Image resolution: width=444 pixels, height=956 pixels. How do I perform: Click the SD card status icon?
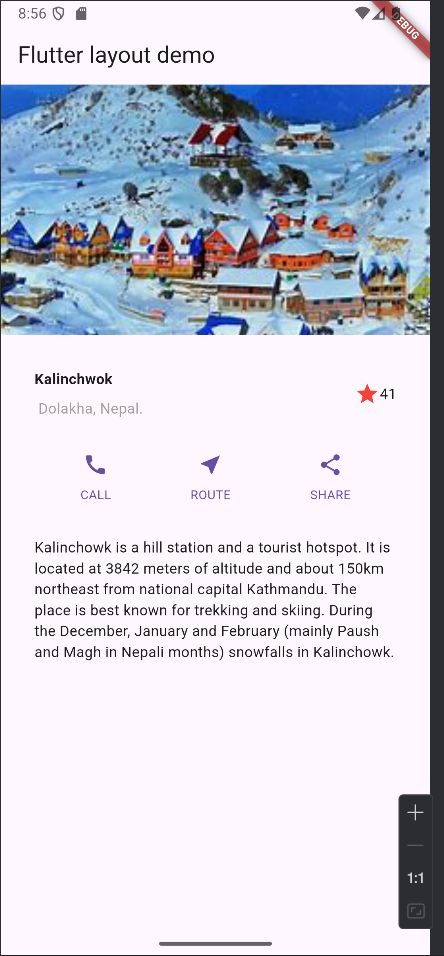tap(81, 14)
